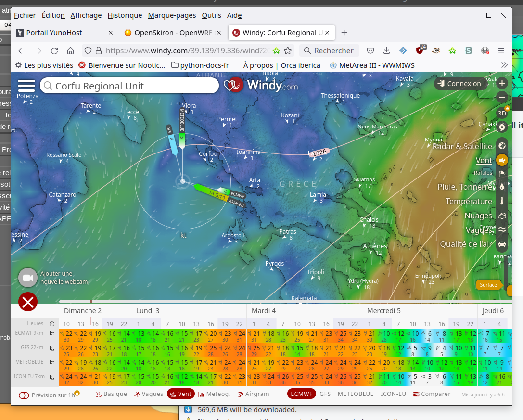Go to the Firefox home page
This screenshot has width=523, height=420.
70,51
